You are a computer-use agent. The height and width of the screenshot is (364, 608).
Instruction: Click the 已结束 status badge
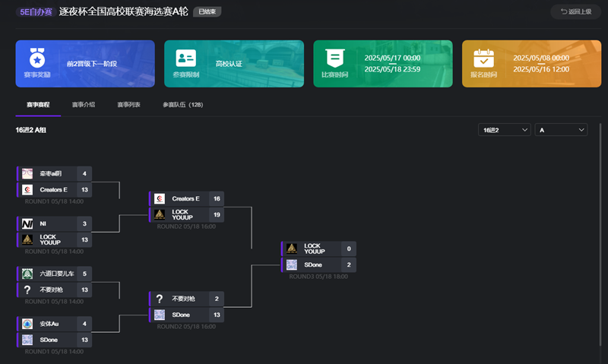tap(207, 11)
